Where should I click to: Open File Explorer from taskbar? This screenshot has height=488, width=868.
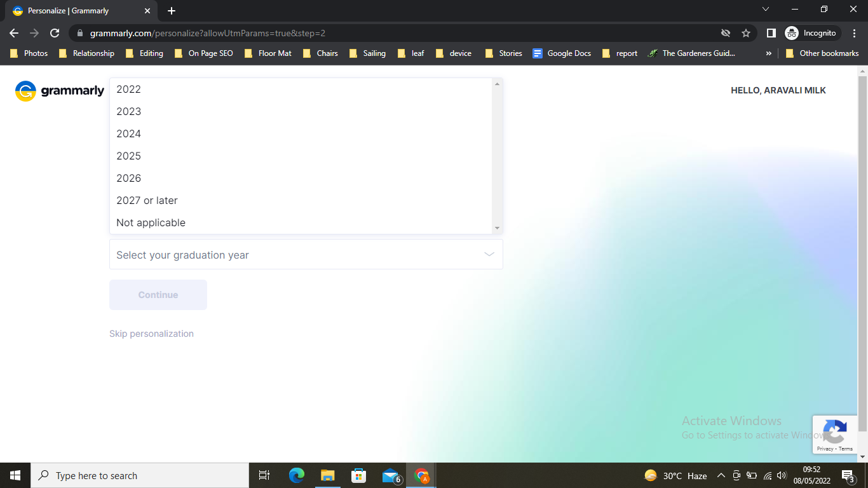327,475
